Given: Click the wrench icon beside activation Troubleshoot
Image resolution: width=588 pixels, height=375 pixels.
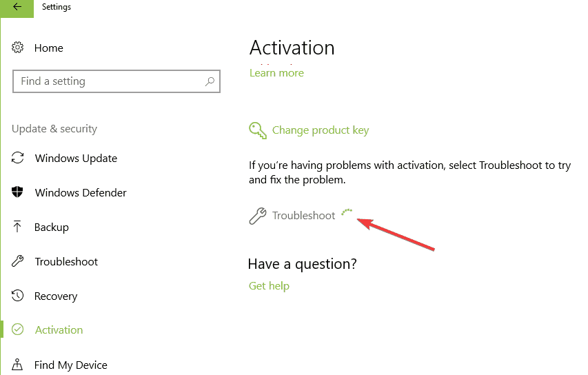Looking at the screenshot, I should pos(258,216).
